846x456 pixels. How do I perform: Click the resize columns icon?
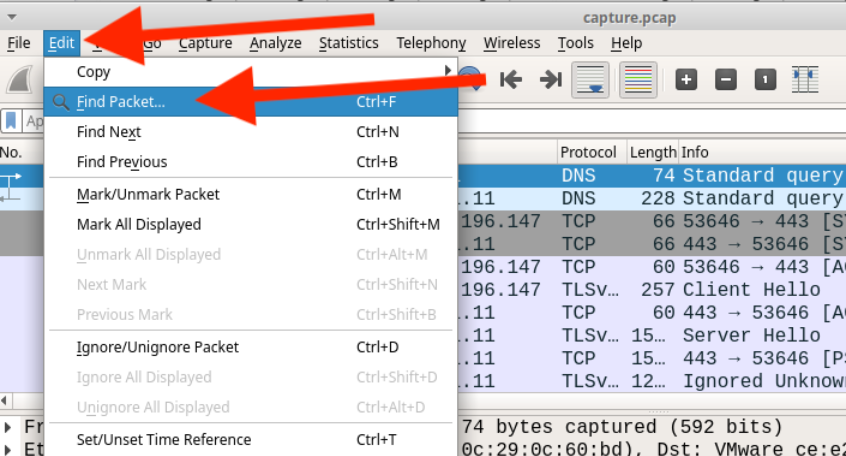pyautogui.click(x=805, y=80)
